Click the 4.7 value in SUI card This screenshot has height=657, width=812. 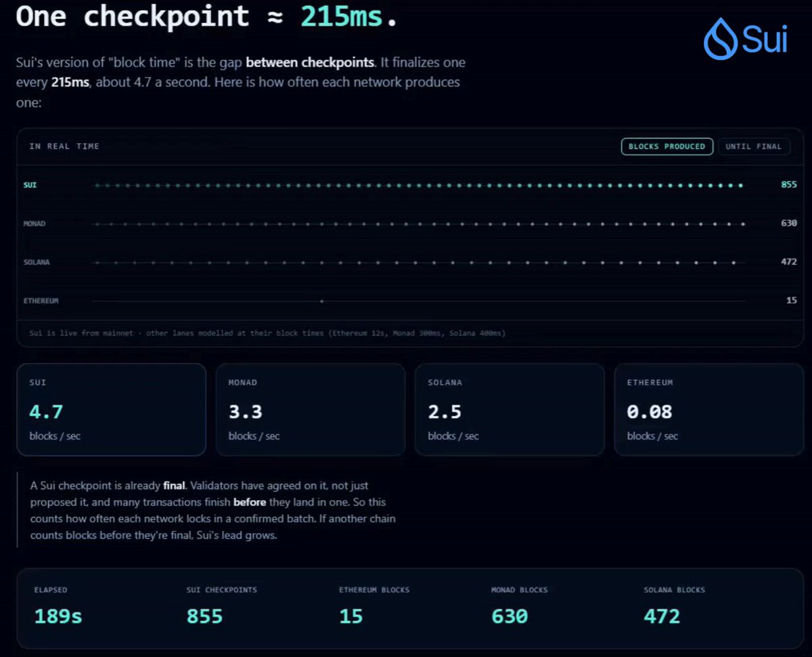click(x=46, y=411)
